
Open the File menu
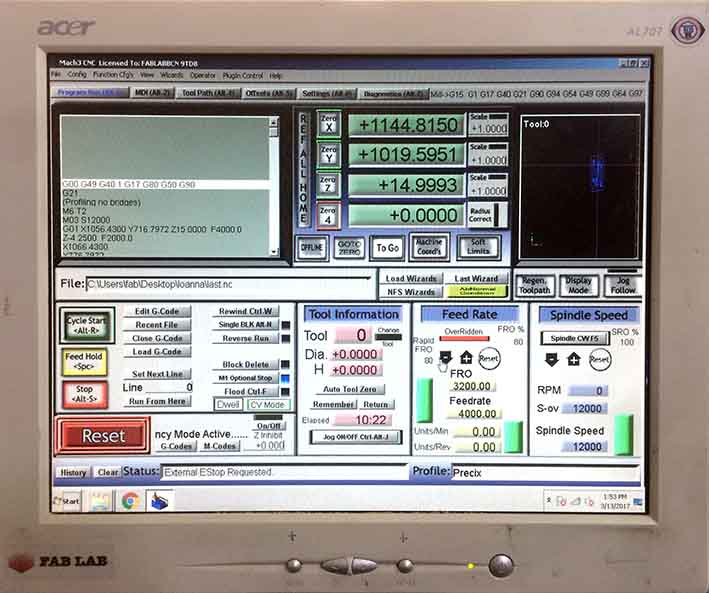point(56,75)
